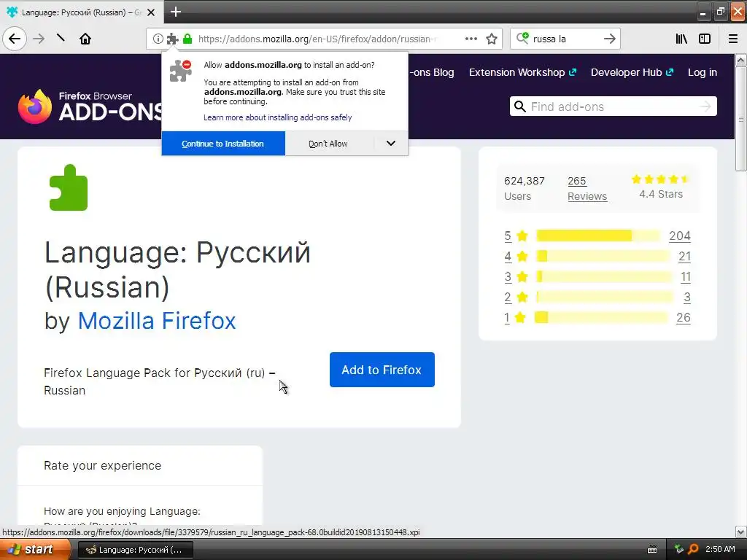Viewport: 747px width, 560px height.
Task: Open the 21 four-star reviews count
Action: 684,256
